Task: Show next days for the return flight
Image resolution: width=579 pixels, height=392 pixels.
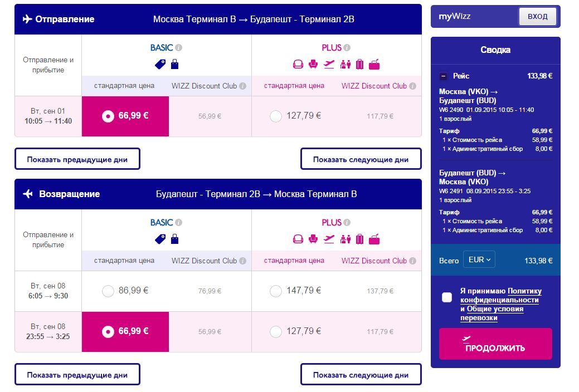Action: click(361, 375)
